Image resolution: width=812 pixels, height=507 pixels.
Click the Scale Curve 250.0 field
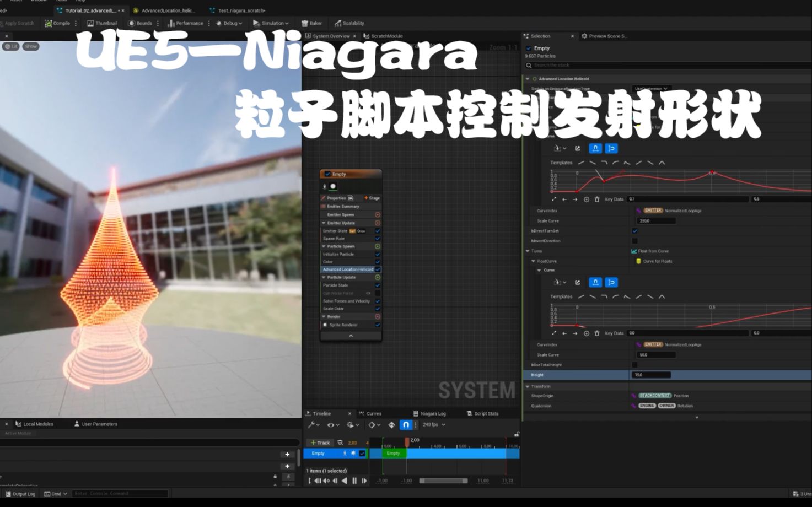656,220
